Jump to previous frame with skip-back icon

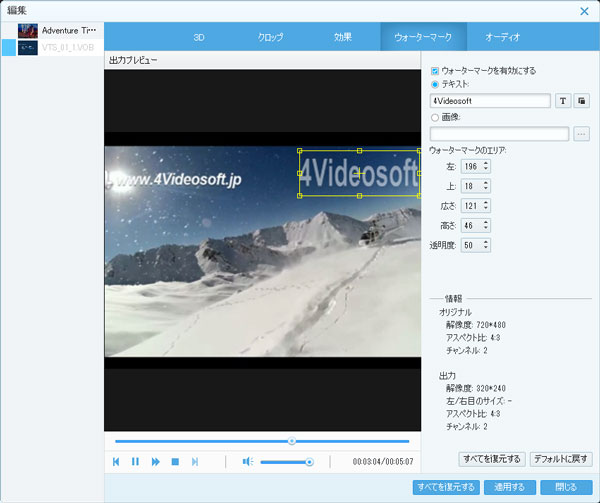tap(117, 461)
